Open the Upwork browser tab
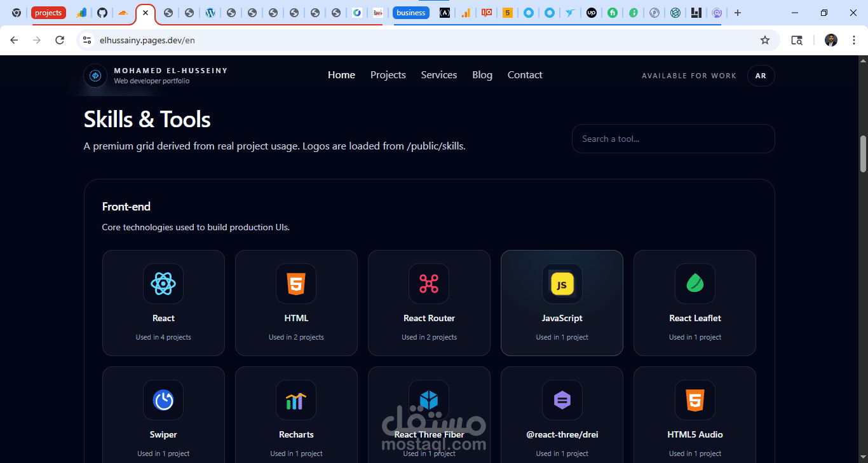Screen dimensions: 868x463 point(592,13)
